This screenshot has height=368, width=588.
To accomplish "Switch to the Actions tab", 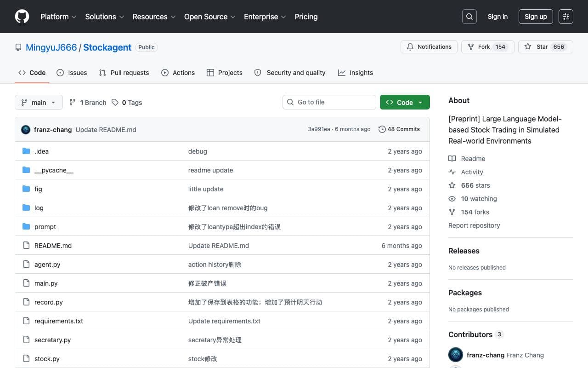I will point(178,73).
